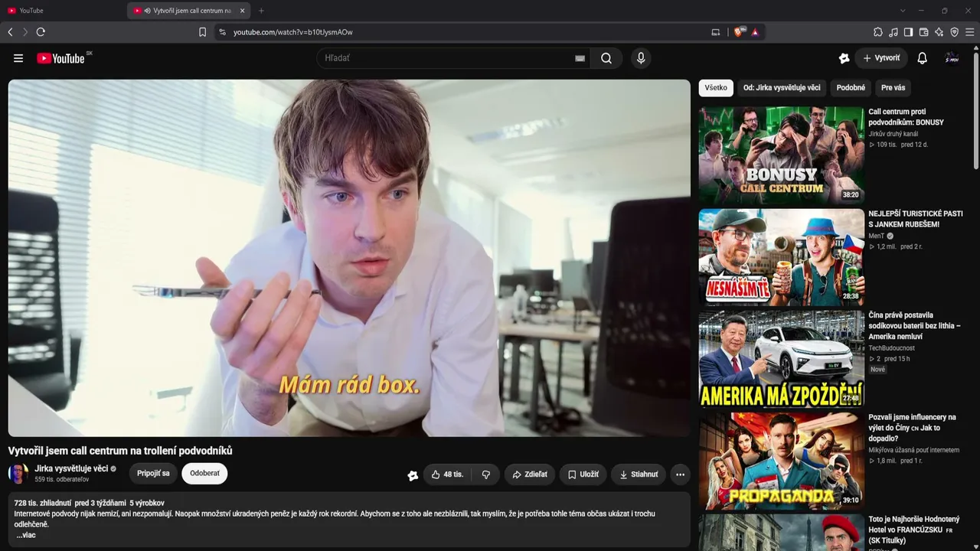Open a new browser tab
The image size is (980, 551).
(x=261, y=11)
